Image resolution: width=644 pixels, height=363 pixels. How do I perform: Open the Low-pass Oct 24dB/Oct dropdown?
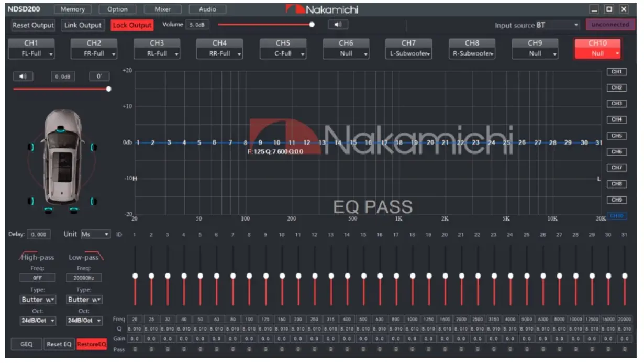(84, 321)
